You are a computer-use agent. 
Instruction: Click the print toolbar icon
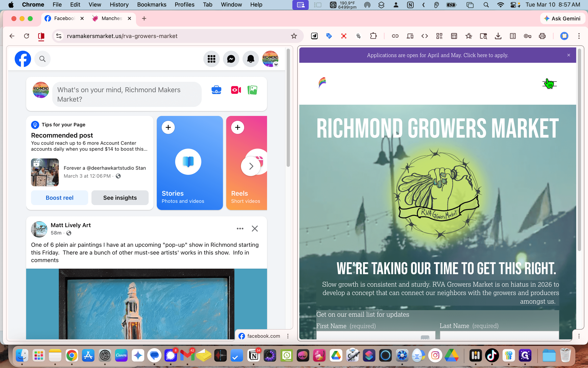tap(542, 36)
